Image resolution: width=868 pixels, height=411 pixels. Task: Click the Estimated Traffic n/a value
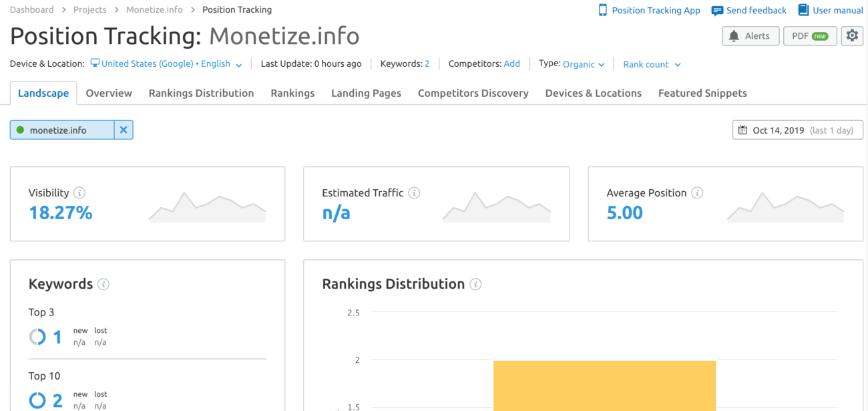tap(336, 213)
